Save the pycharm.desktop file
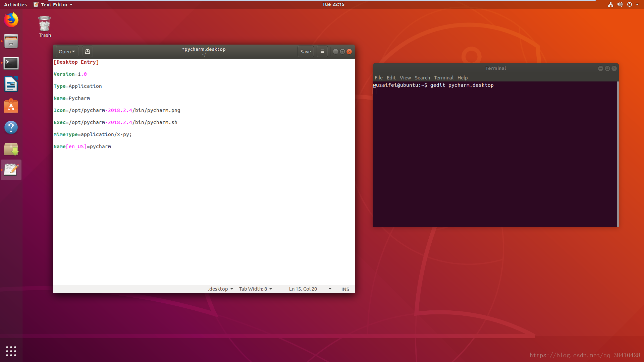 (306, 52)
